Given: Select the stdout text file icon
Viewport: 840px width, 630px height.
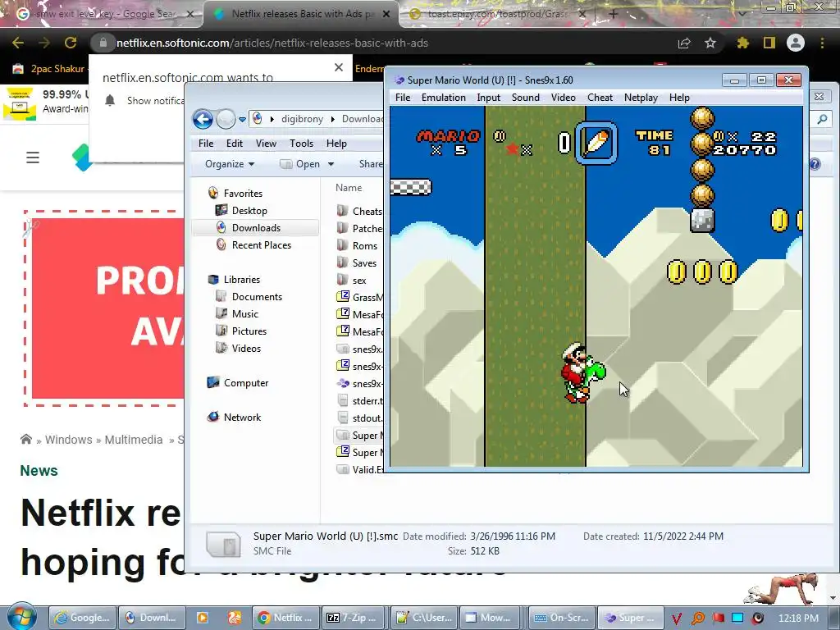Looking at the screenshot, I should tap(343, 418).
